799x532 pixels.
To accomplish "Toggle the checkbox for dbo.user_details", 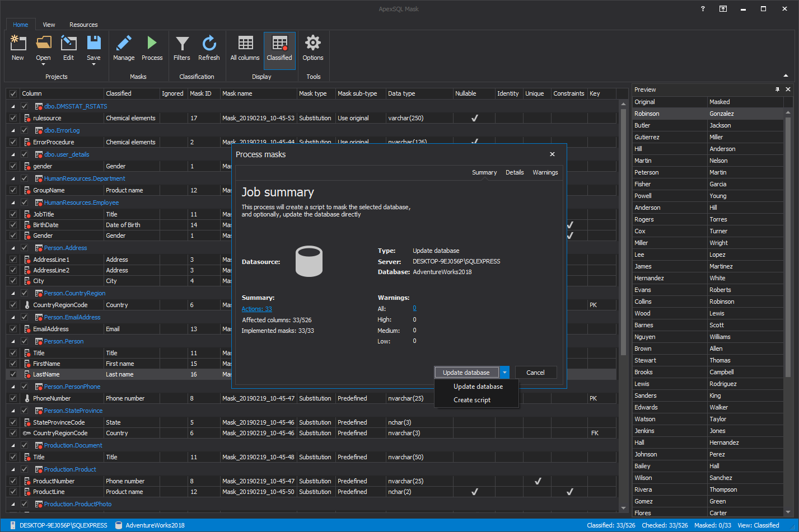I will coord(24,154).
